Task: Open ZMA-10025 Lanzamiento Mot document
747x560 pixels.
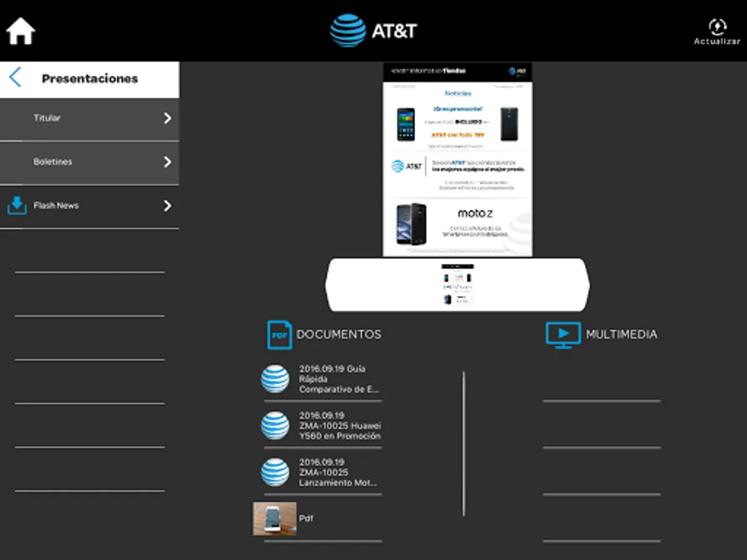Action: coord(340,472)
